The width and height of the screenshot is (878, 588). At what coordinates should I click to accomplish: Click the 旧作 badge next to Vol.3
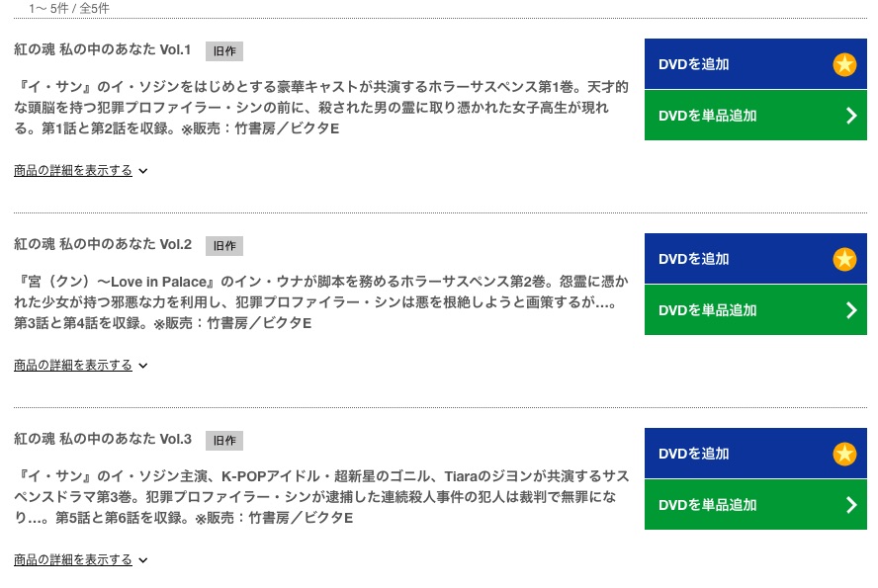(224, 441)
